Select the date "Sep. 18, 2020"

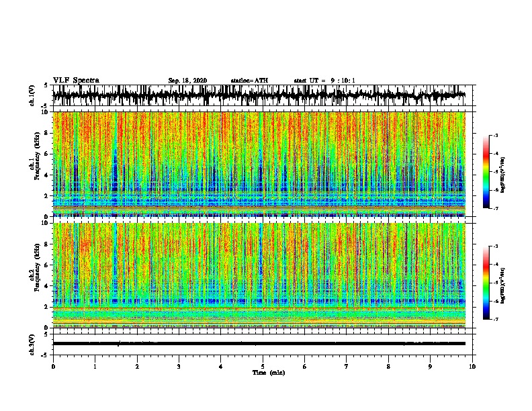tap(187, 81)
